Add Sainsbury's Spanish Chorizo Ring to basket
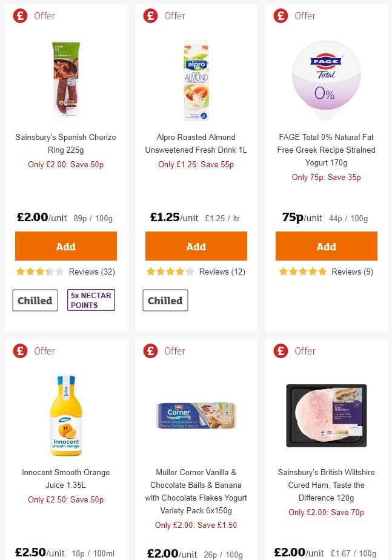This screenshot has height=560, width=392. [65, 246]
